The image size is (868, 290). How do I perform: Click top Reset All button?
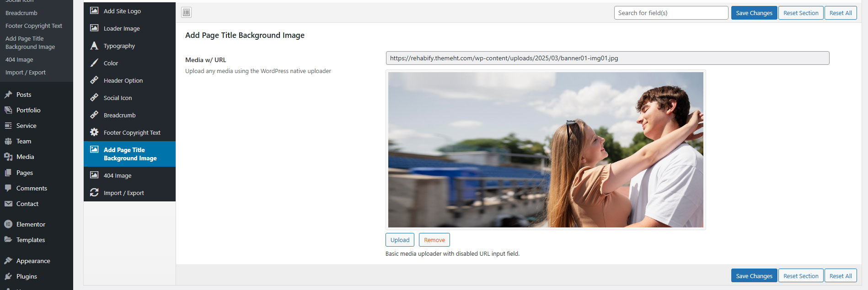pos(841,13)
